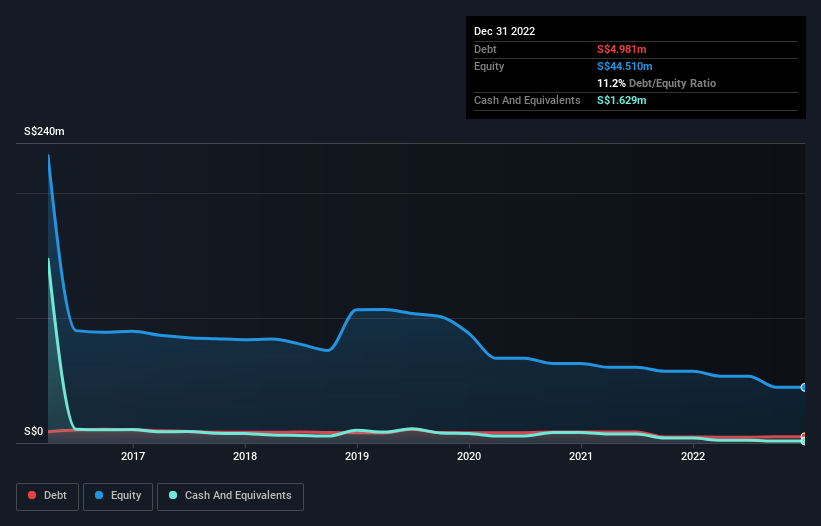The width and height of the screenshot is (821, 526).
Task: Select the Debt endpoint marker on chart
Action: click(x=804, y=437)
